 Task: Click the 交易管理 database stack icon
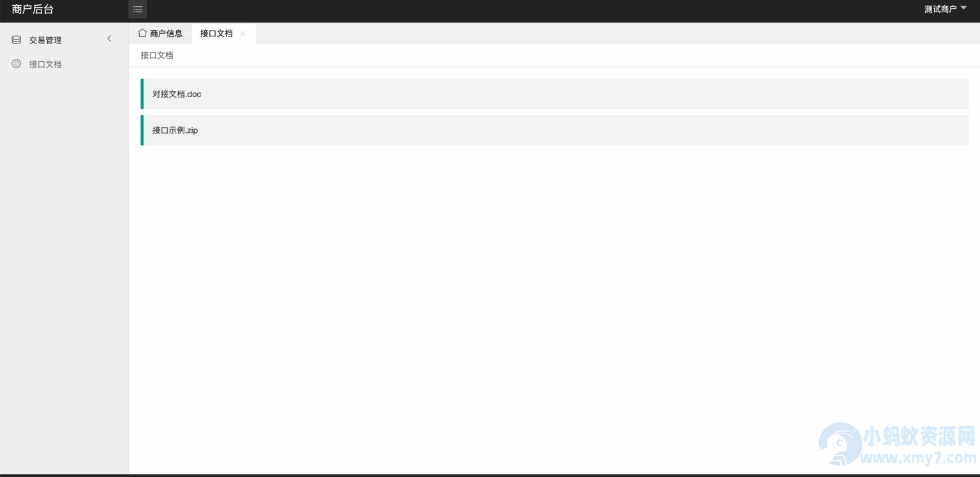coord(17,40)
